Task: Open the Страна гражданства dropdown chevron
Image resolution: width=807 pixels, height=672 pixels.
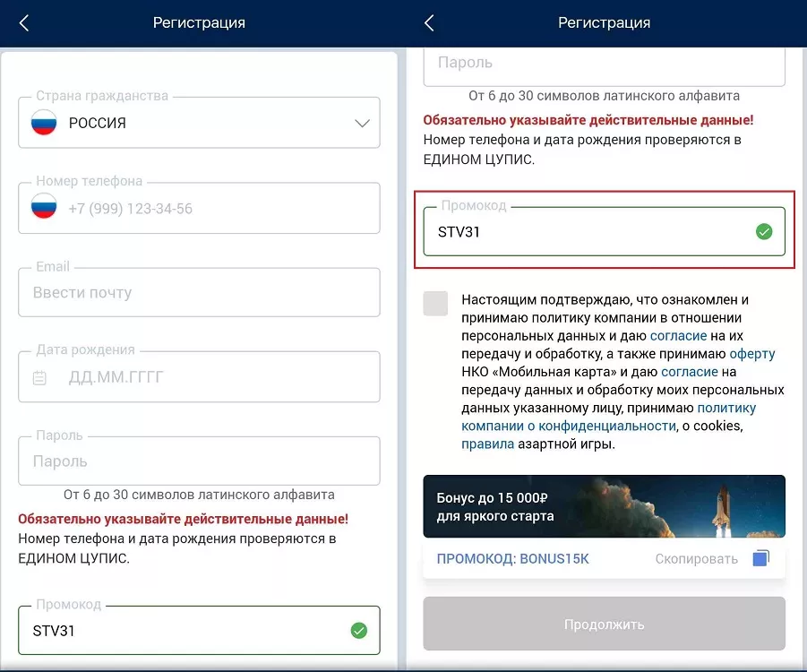Action: 362,123
